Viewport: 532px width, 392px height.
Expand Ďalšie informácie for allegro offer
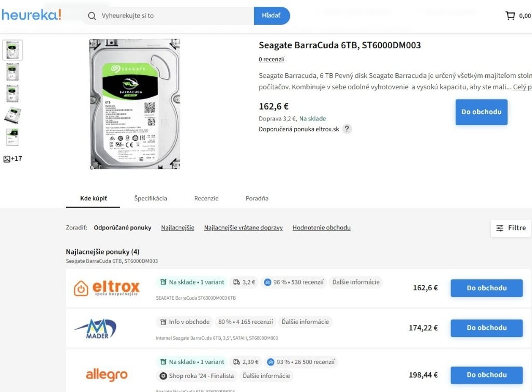click(267, 376)
